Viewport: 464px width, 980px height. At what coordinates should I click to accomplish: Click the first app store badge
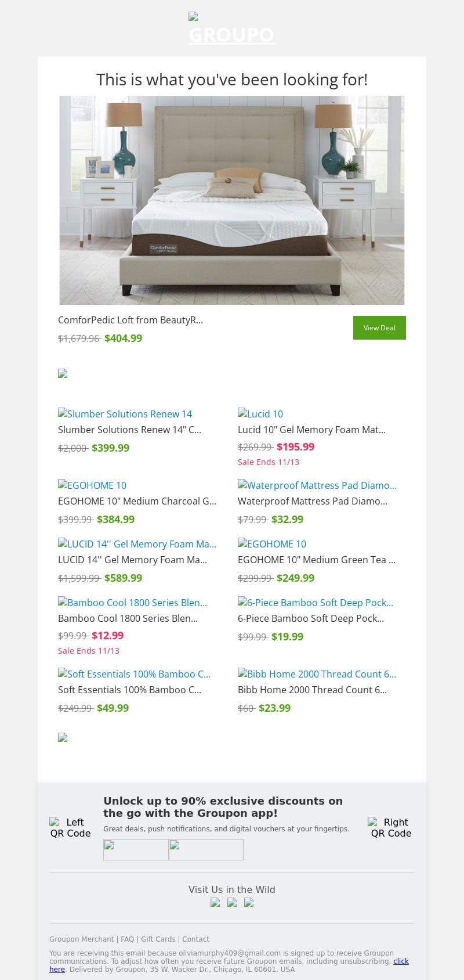click(136, 849)
